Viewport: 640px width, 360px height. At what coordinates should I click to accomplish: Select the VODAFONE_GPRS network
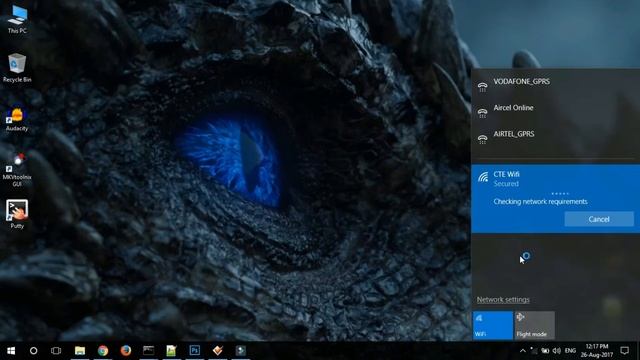coord(556,83)
